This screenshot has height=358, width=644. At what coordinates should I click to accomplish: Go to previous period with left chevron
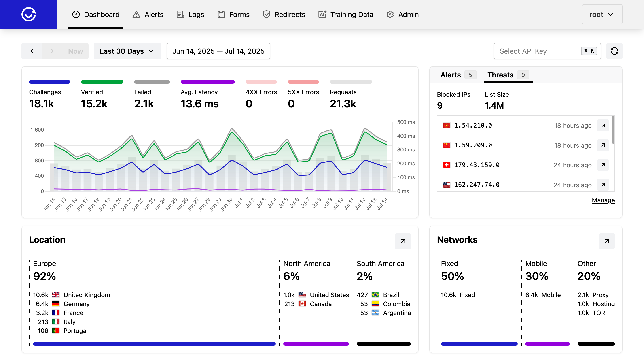(32, 51)
